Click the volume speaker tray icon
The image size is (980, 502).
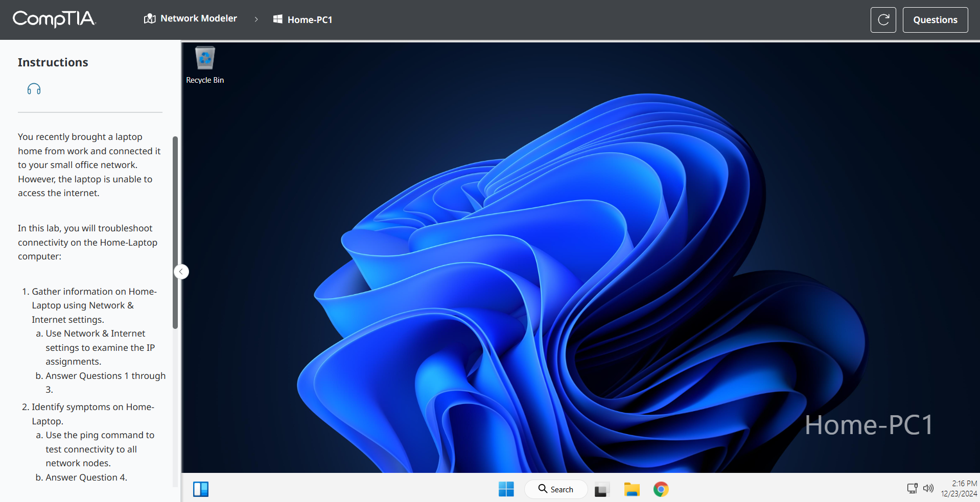point(928,488)
